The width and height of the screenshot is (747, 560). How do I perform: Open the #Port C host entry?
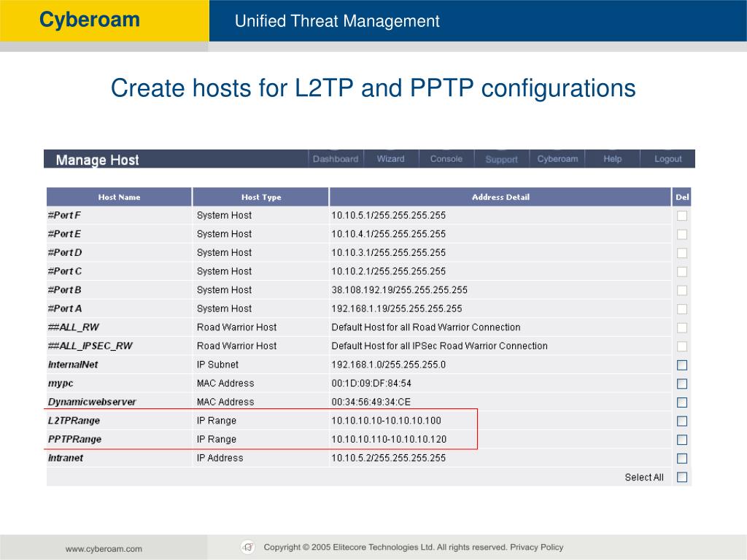[65, 271]
